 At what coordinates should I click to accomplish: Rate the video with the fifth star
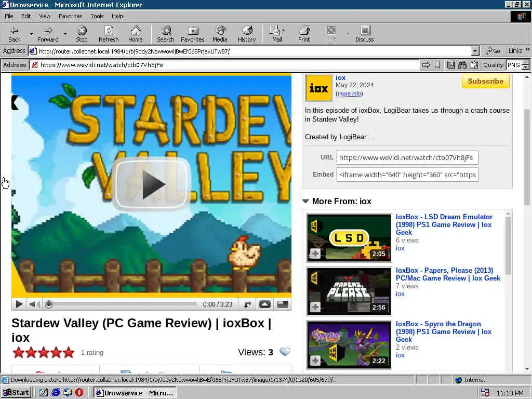coord(69,353)
